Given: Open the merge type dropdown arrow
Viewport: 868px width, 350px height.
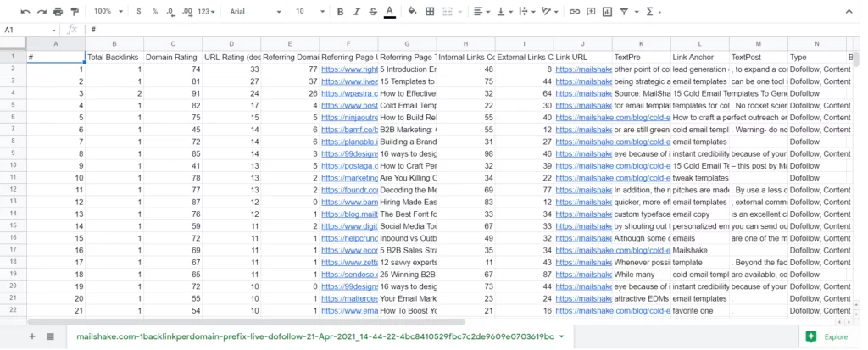Looking at the screenshot, I should [460, 12].
